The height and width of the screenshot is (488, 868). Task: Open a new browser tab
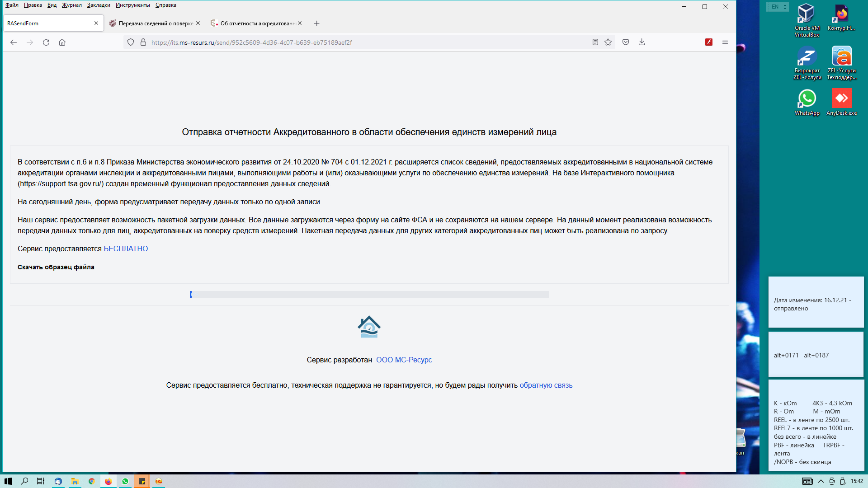click(317, 23)
